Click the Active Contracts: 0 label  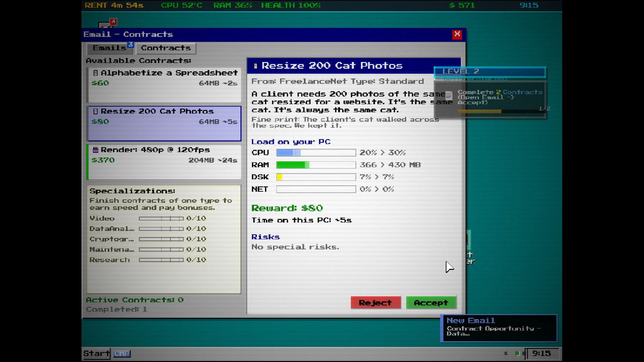pyautogui.click(x=135, y=300)
